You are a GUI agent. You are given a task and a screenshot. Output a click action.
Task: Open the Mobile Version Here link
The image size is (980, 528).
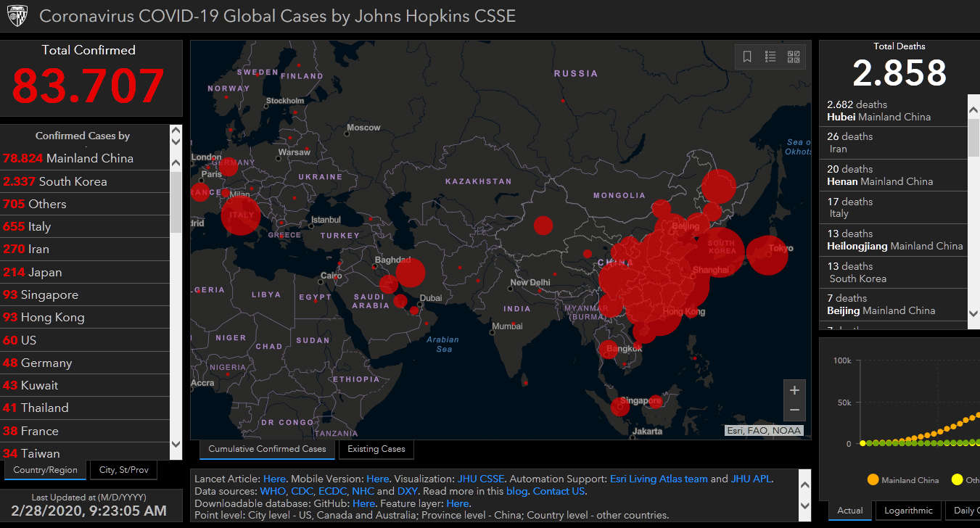tap(378, 479)
